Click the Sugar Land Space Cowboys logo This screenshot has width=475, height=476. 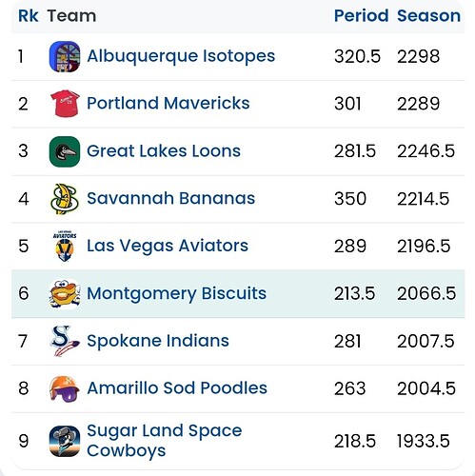coord(65,441)
